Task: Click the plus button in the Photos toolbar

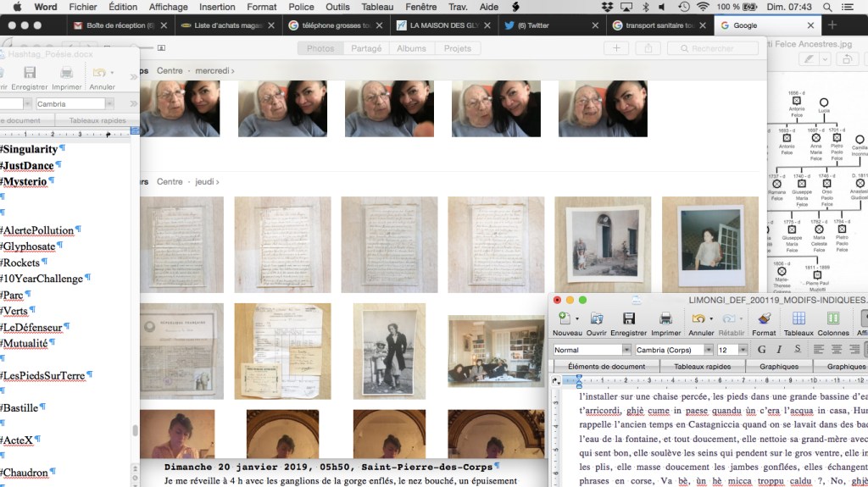Action: (x=616, y=48)
